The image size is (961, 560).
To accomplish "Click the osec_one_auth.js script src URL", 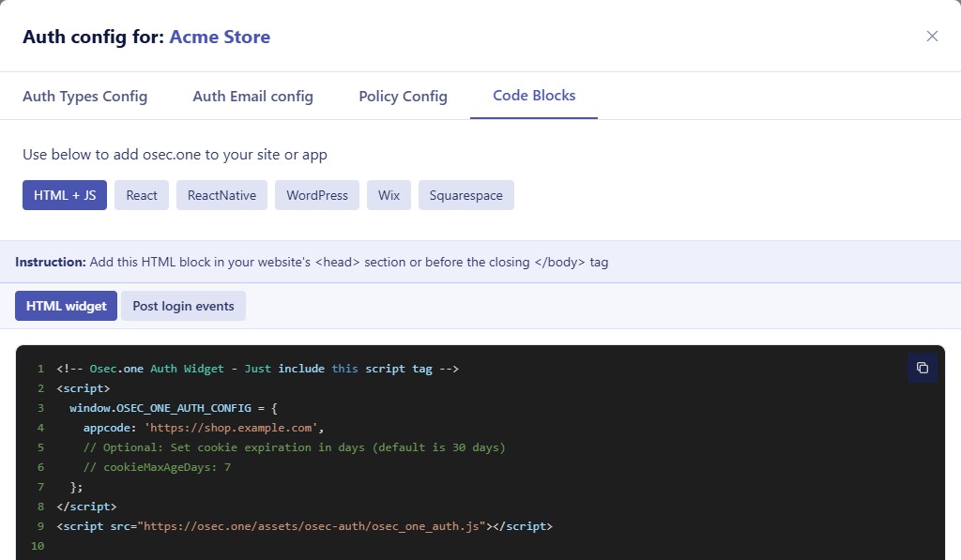I will click(312, 525).
